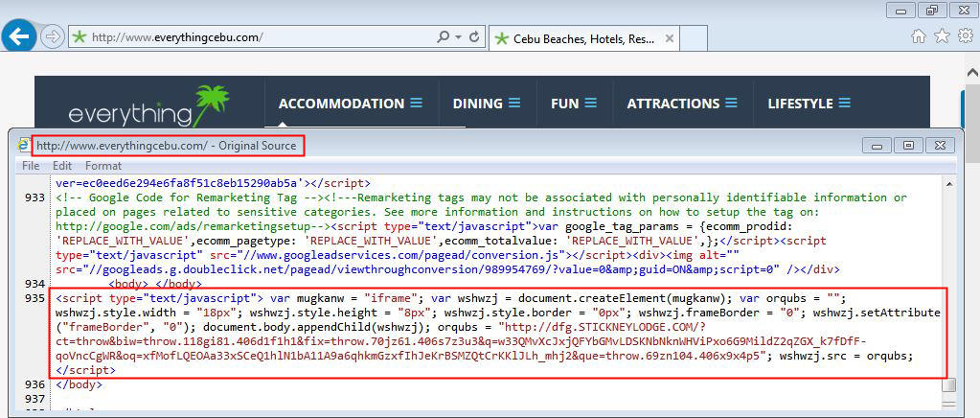Click the IE icon in source window title
Image resolution: width=980 pixels, height=418 pixels.
24,145
